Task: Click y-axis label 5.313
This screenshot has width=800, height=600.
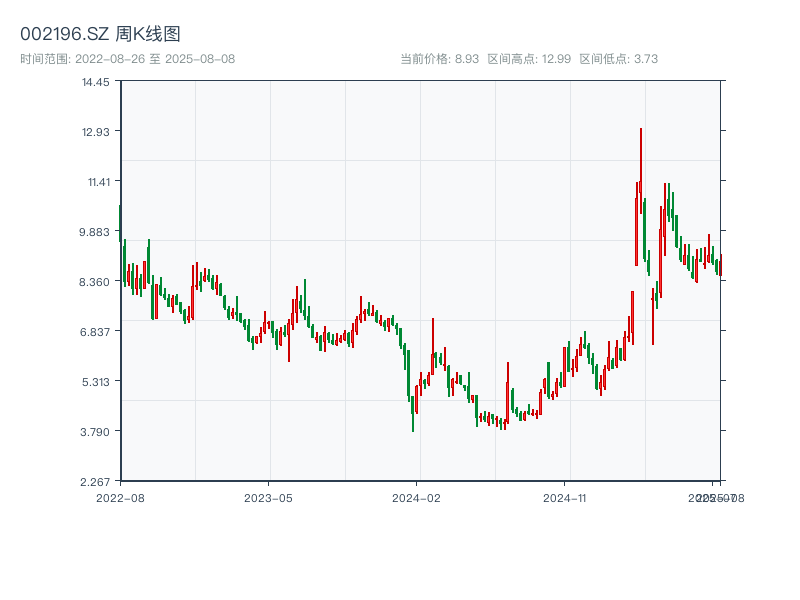Action: point(95,382)
